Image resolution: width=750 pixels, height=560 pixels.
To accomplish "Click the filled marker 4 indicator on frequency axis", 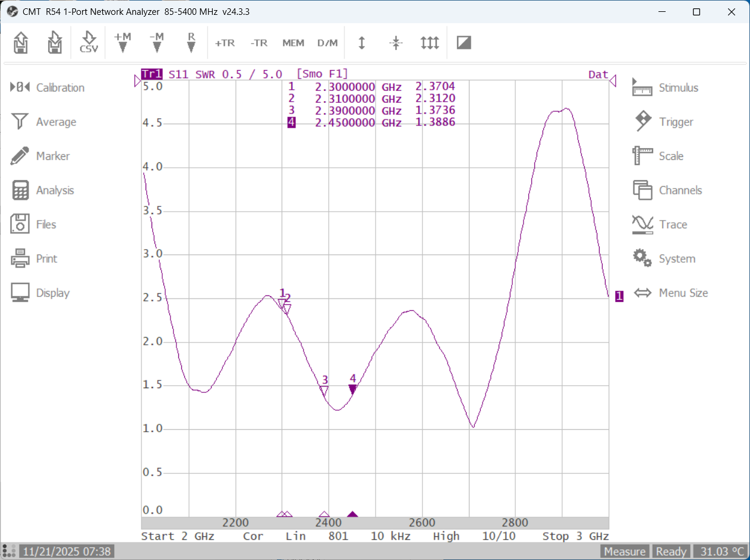I will point(352,514).
